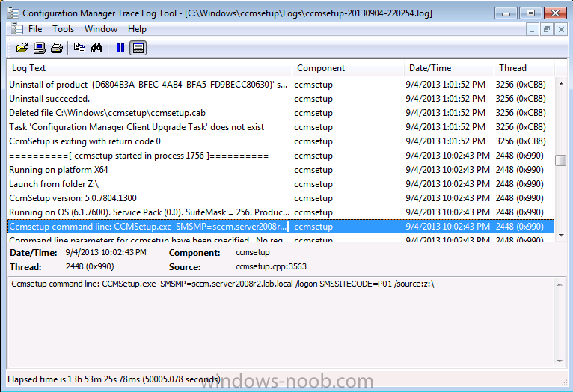Click the log list scrollbar thumb
Viewport: 573px width, 392px height.
pyautogui.click(x=561, y=160)
